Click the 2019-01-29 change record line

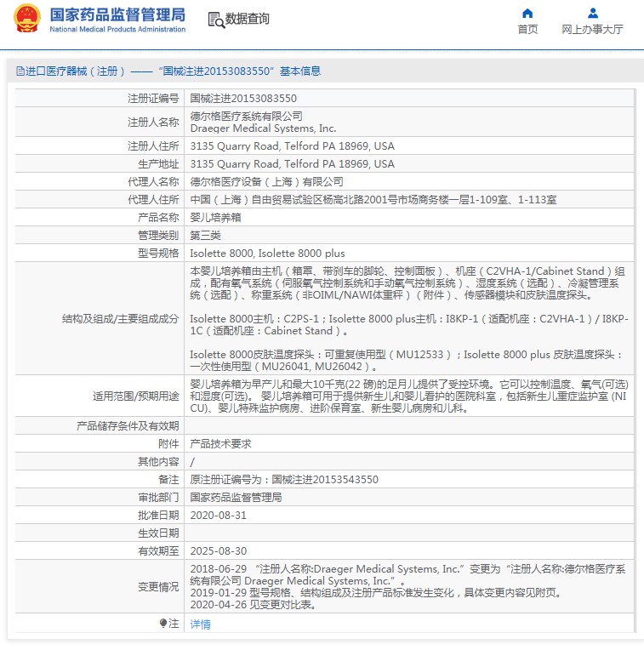376,592
